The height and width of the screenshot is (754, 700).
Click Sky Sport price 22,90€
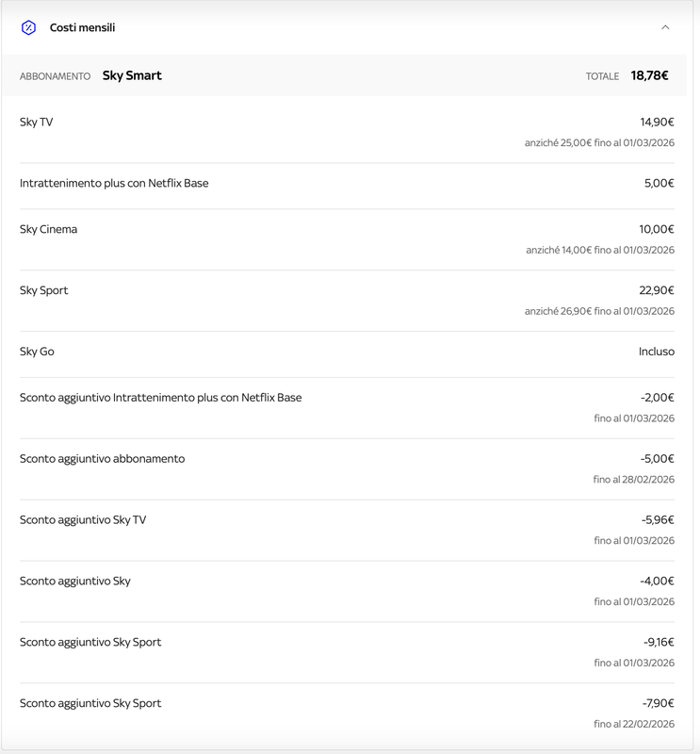(657, 290)
